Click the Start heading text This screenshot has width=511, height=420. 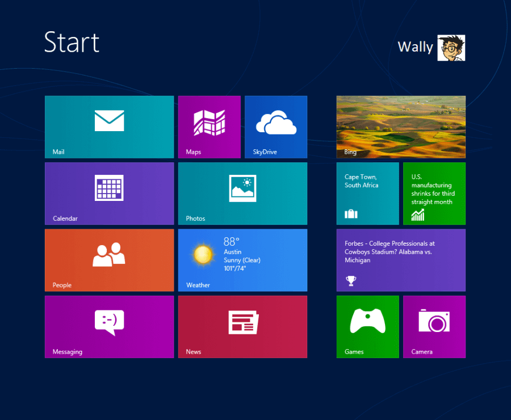click(72, 43)
